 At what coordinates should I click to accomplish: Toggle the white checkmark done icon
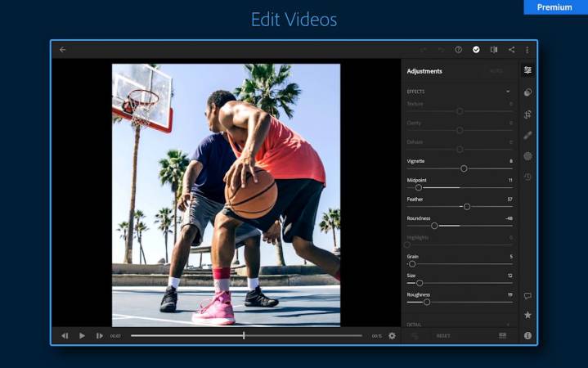click(476, 50)
